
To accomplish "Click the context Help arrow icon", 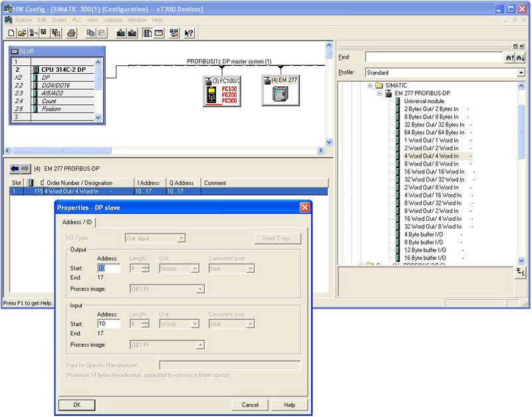I will (x=189, y=33).
